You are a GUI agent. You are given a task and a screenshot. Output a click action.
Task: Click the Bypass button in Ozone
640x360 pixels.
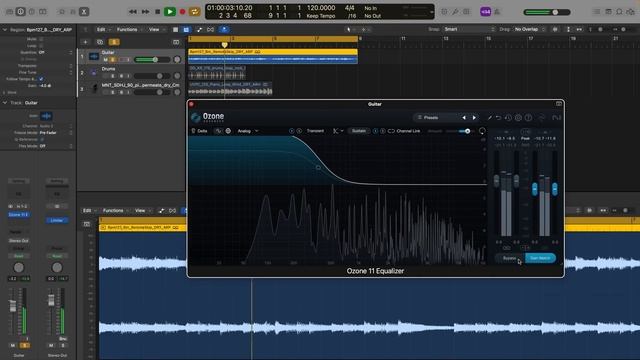(x=509, y=258)
